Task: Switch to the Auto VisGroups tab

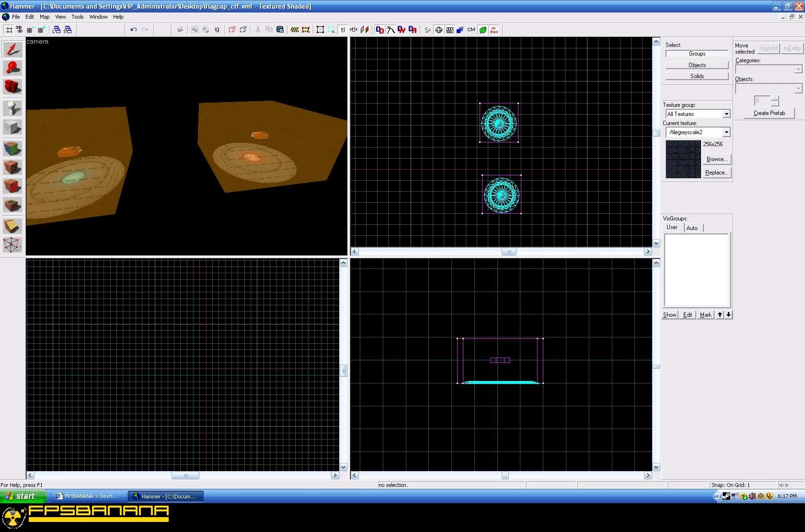Action: pyautogui.click(x=692, y=228)
